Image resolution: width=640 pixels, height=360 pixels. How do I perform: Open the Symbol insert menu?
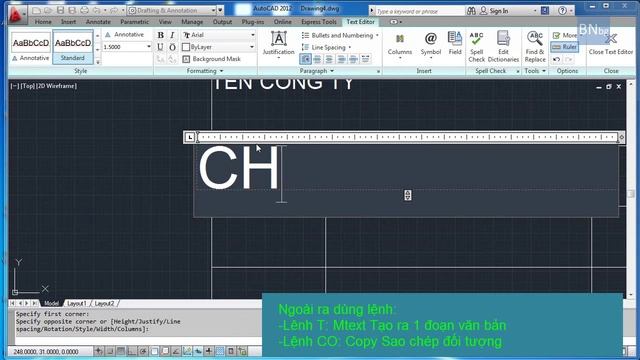(431, 45)
